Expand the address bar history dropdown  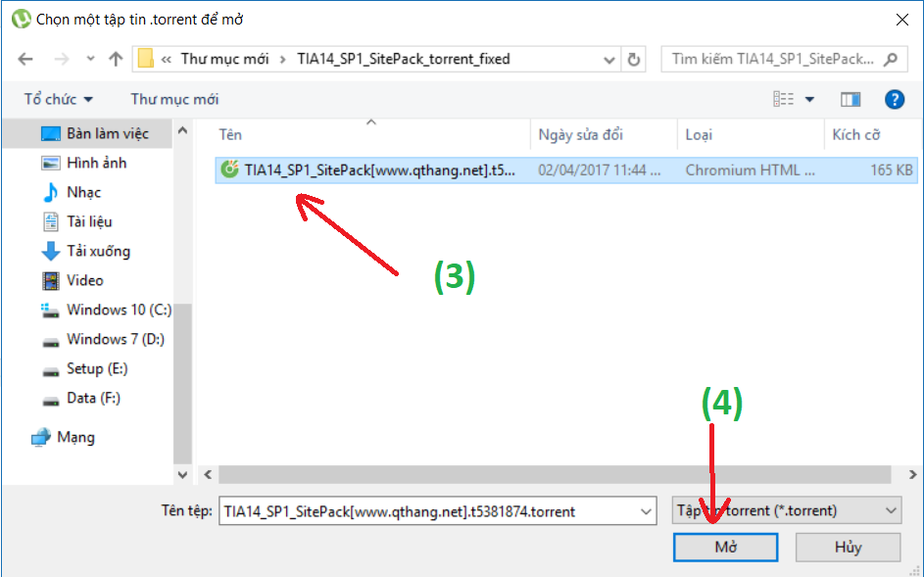pos(609,60)
